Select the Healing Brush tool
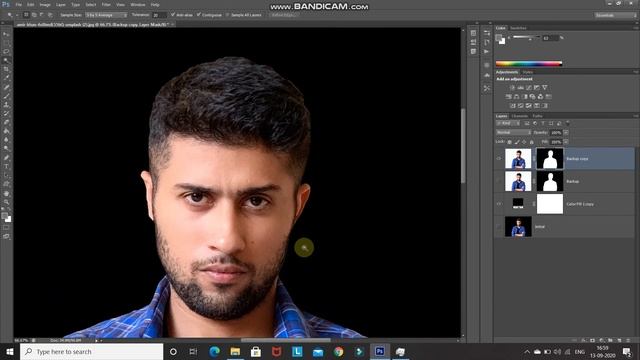Screen dimensions: 640x360 pos(6,87)
